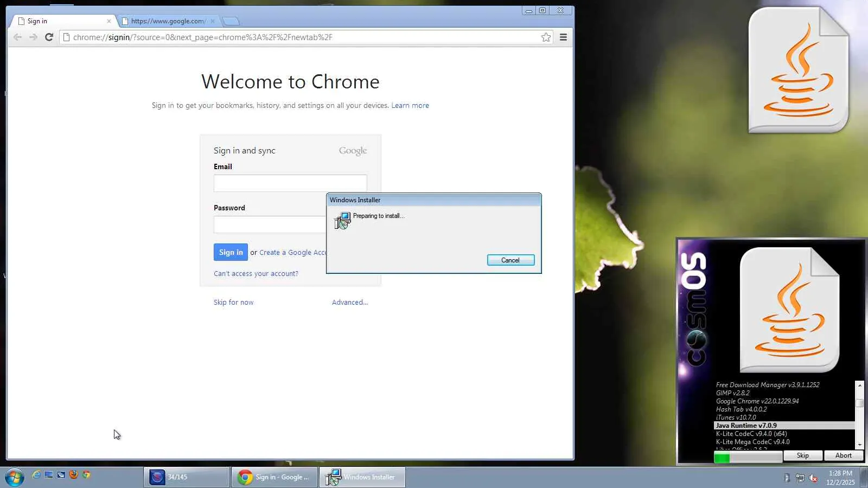
Task: Open the taskbar clock showing 1:28 PM
Action: pos(840,478)
